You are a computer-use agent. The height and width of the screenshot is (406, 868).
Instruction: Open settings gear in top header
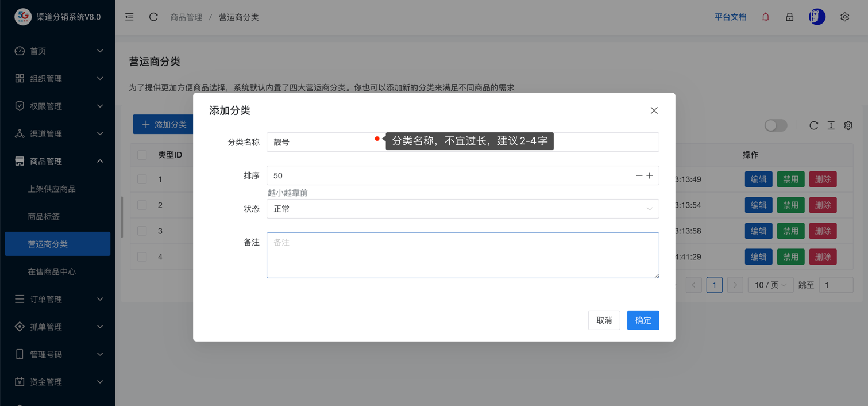point(844,17)
